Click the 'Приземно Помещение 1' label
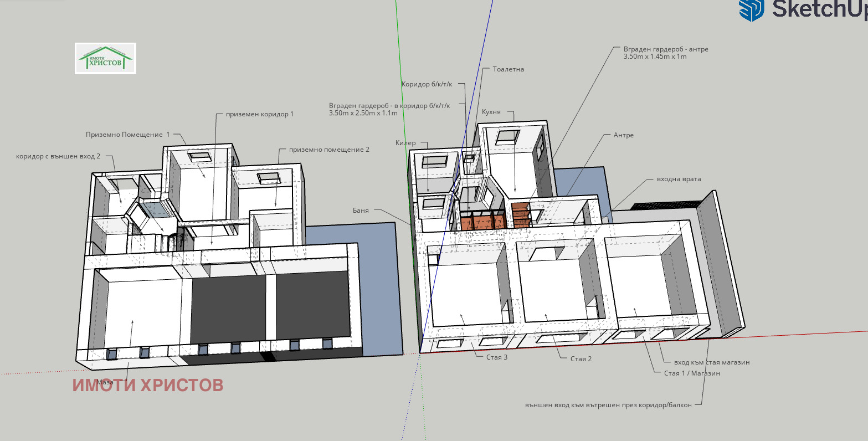This screenshot has width=868, height=441. coord(128,135)
